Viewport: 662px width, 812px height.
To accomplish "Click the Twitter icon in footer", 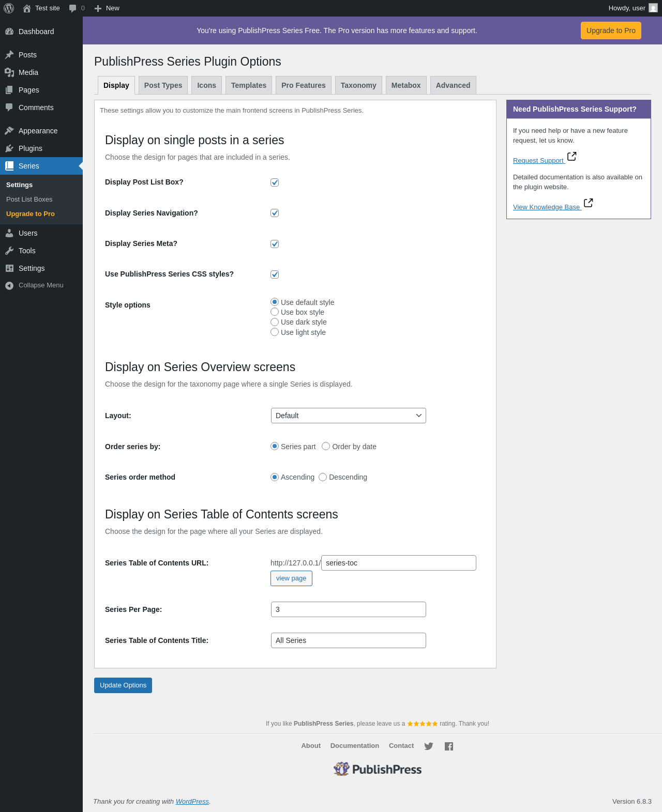I will pos(429,746).
